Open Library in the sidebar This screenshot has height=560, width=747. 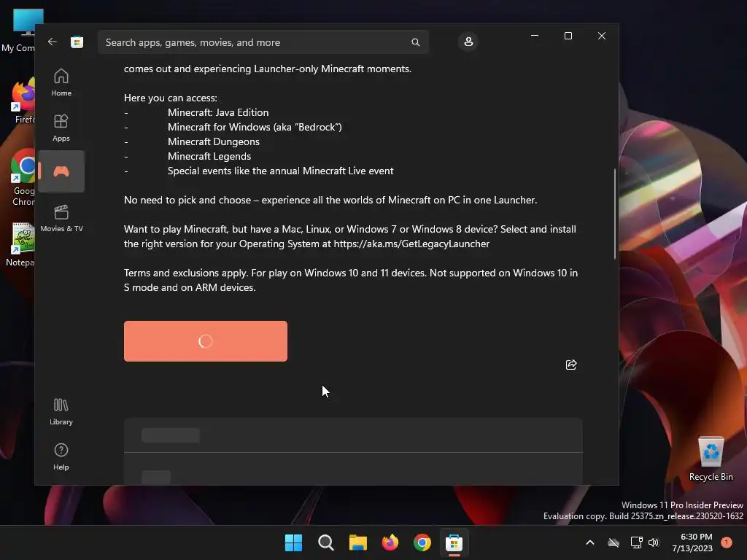[x=61, y=411]
